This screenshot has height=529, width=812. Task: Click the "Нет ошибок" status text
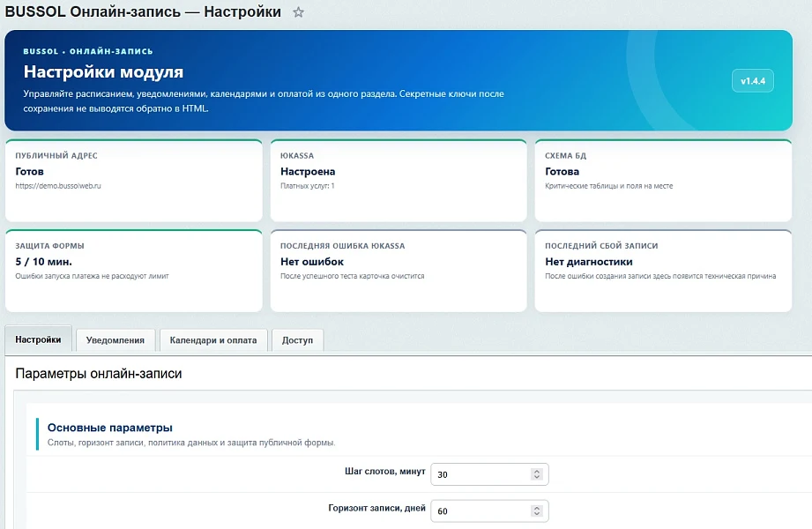tap(312, 262)
